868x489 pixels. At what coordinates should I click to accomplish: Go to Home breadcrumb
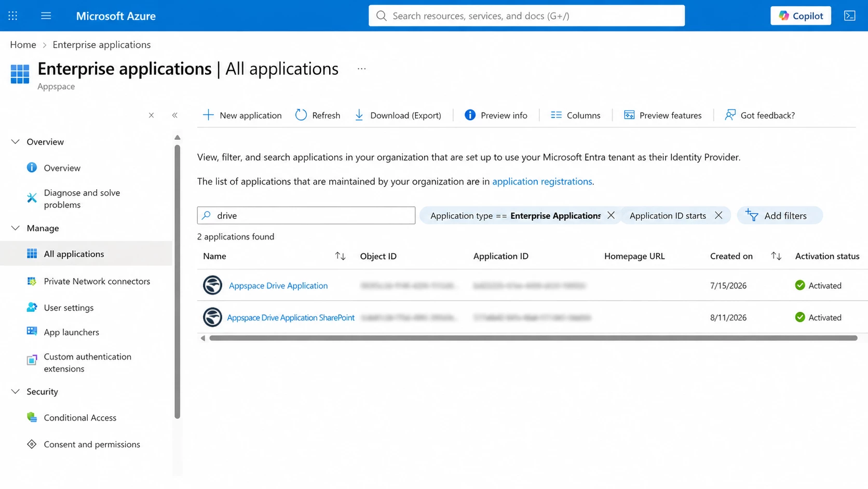23,45
